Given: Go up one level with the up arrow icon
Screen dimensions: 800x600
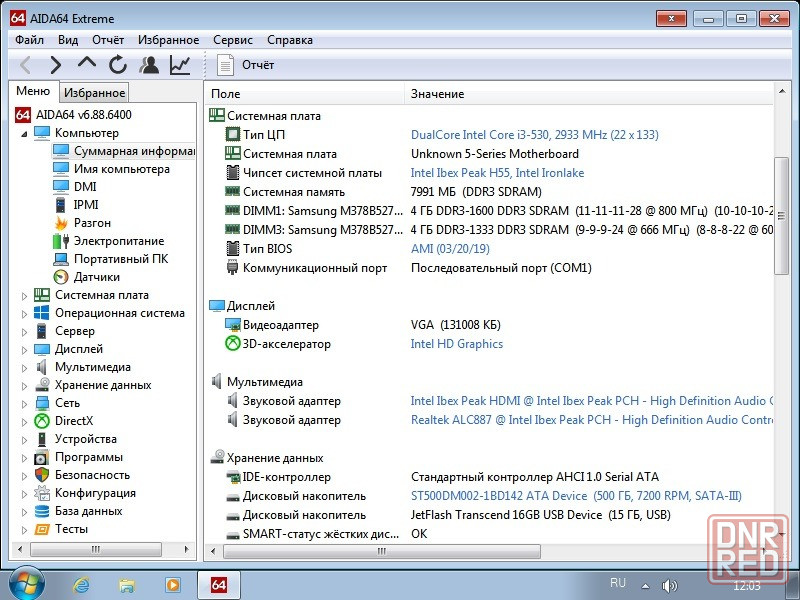Looking at the screenshot, I should (x=87, y=63).
